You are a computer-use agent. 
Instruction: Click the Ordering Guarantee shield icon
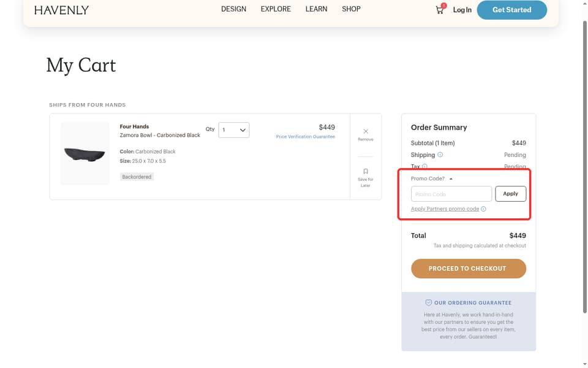tap(428, 302)
